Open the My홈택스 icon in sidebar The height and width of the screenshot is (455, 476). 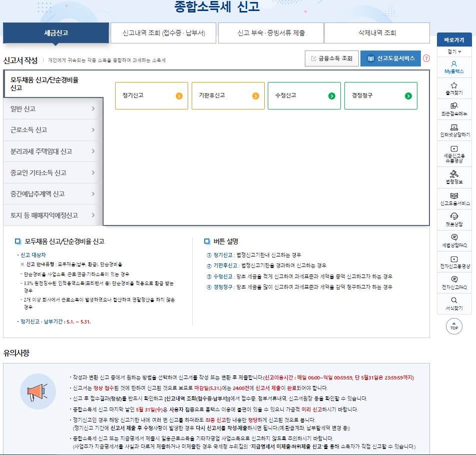454,67
